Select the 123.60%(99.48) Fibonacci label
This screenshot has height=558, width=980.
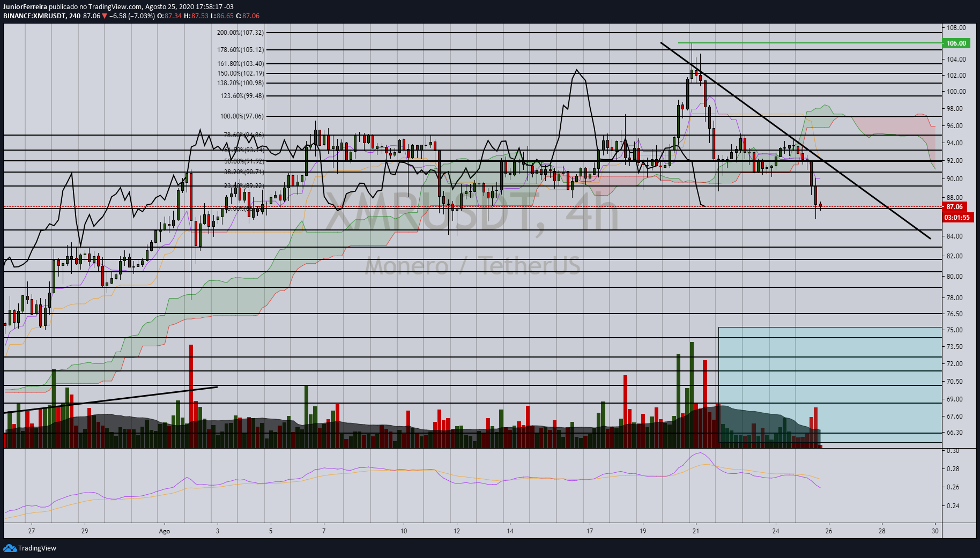pyautogui.click(x=242, y=96)
